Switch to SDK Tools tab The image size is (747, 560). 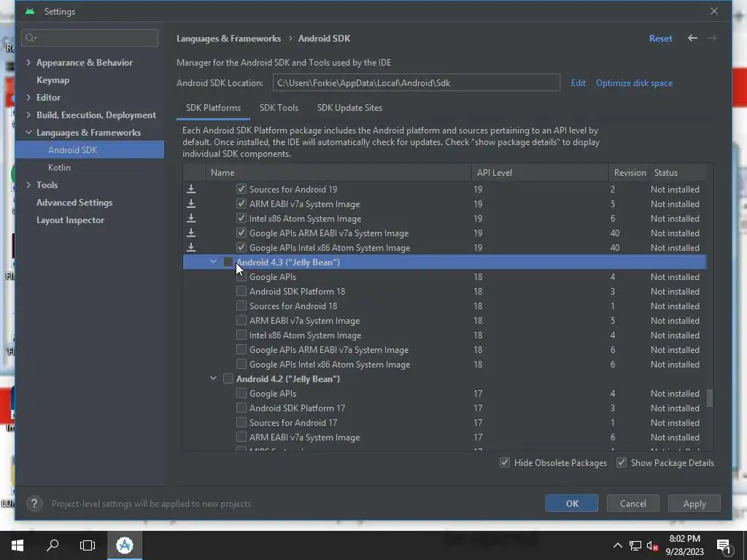pos(279,108)
